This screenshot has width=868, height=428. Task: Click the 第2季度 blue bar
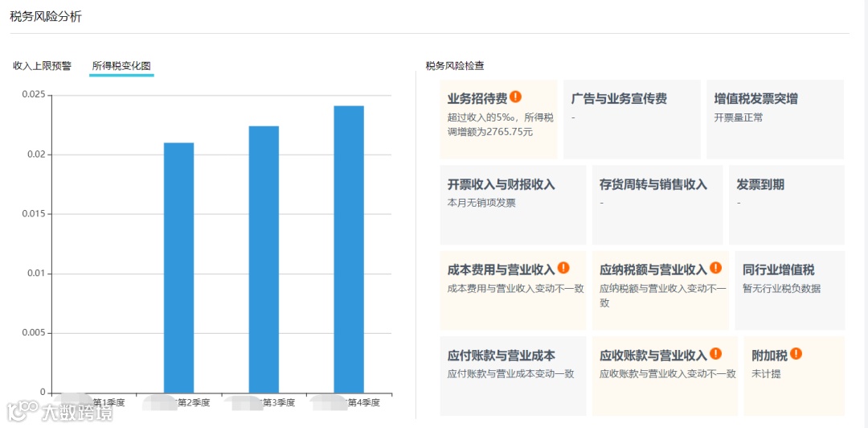178,269
